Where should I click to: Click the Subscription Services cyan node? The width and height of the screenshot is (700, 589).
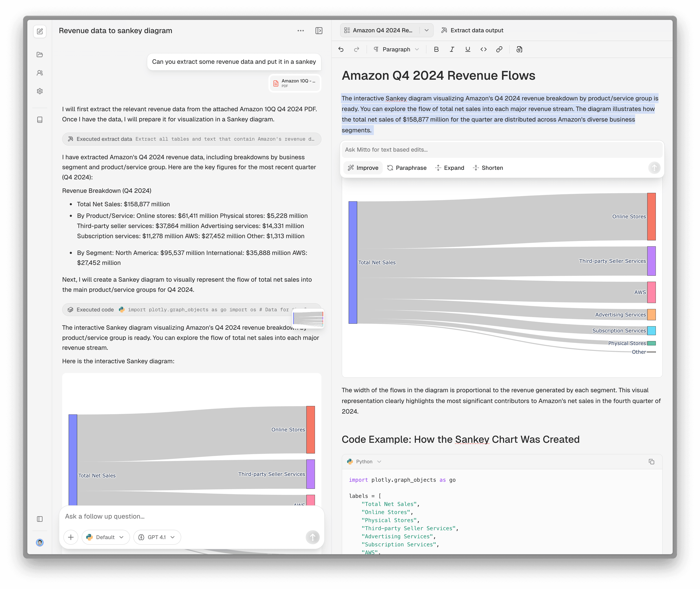pos(651,331)
